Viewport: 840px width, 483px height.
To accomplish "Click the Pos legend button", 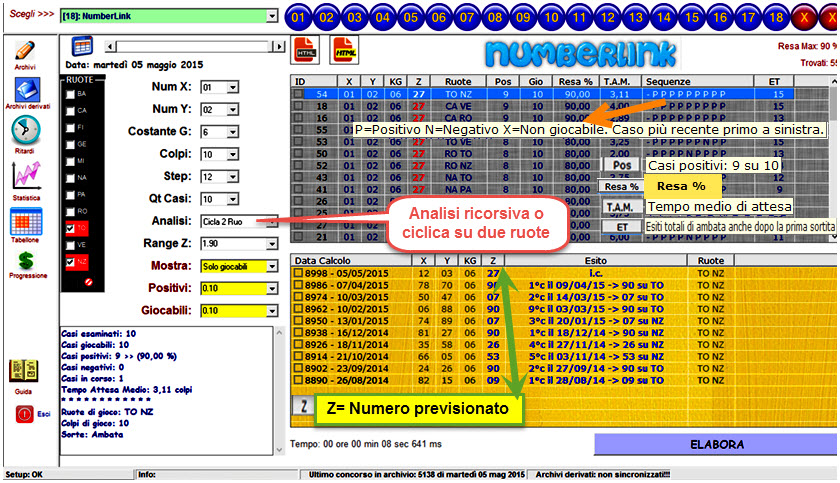I will click(621, 165).
